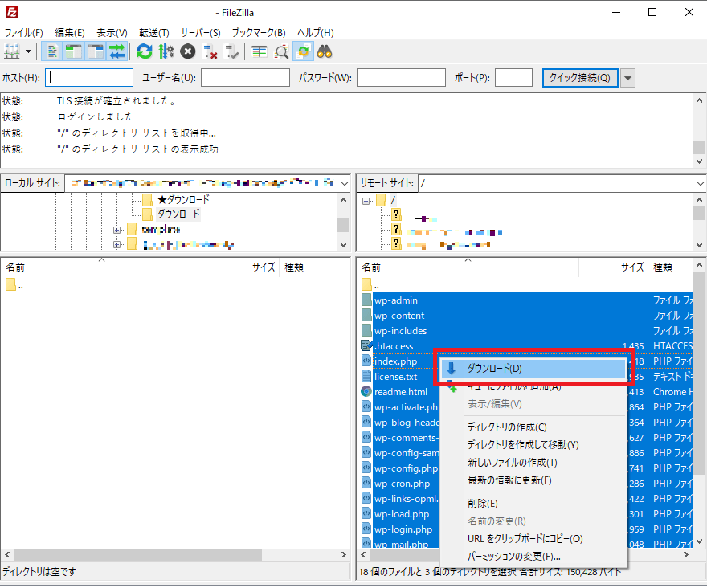This screenshot has height=588, width=707.
Task: Toggle local directory tree display
Action: (74, 51)
